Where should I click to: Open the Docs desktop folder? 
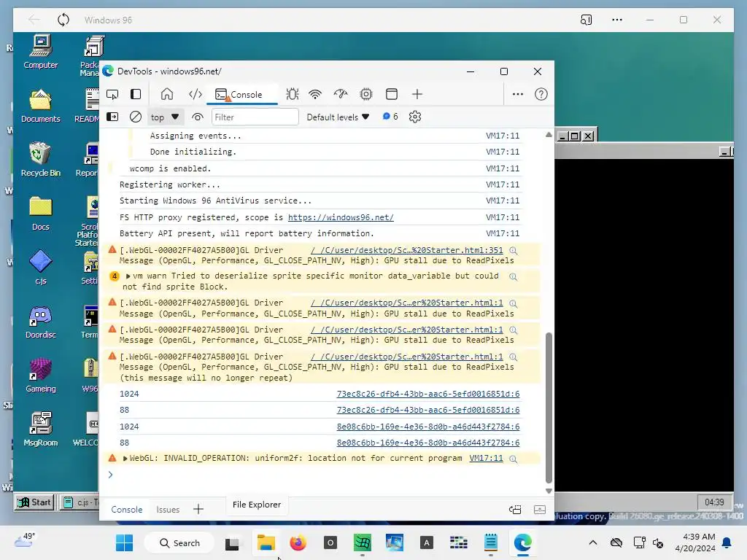point(41,214)
